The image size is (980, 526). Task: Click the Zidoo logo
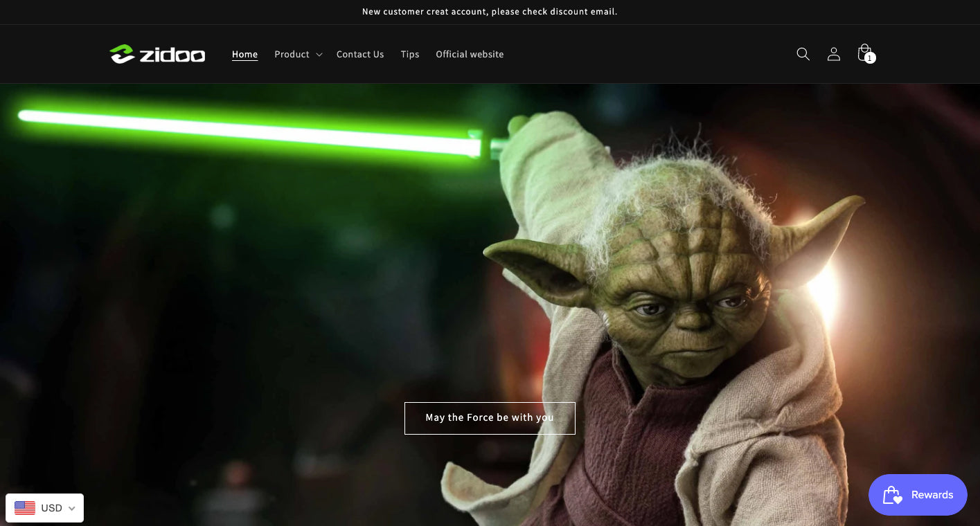(x=157, y=54)
